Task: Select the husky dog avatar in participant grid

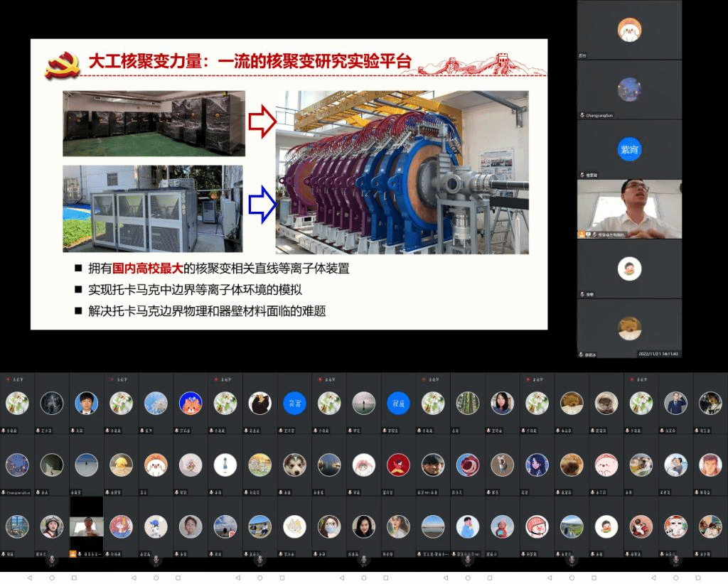Action: 294,465
